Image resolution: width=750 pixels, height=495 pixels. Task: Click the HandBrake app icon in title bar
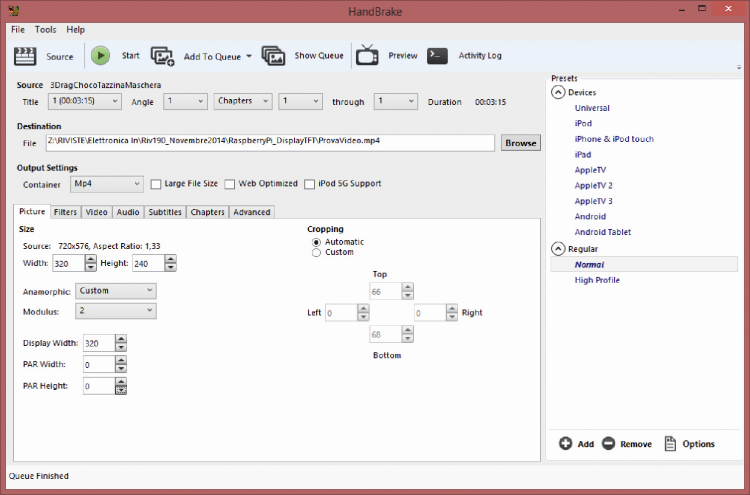click(14, 10)
